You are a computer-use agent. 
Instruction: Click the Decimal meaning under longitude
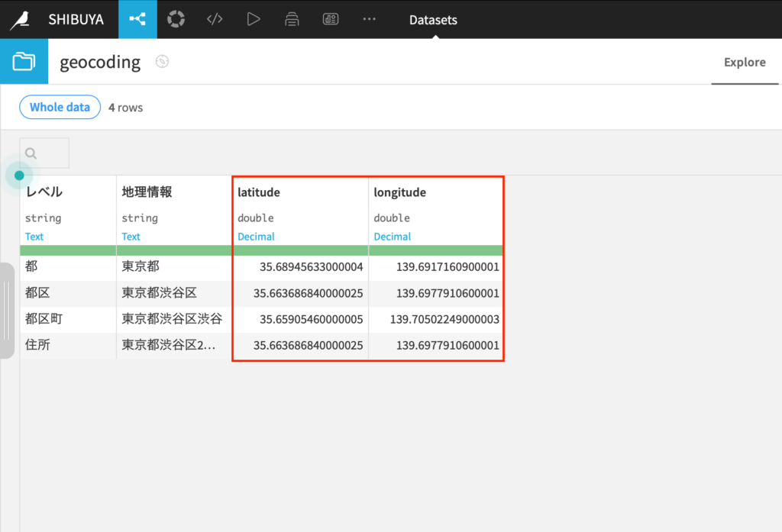point(393,237)
